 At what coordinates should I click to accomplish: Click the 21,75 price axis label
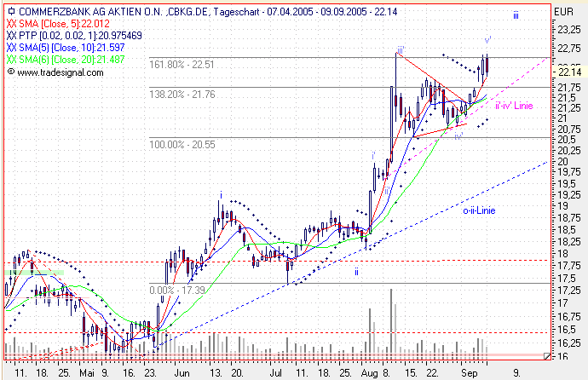click(569, 87)
